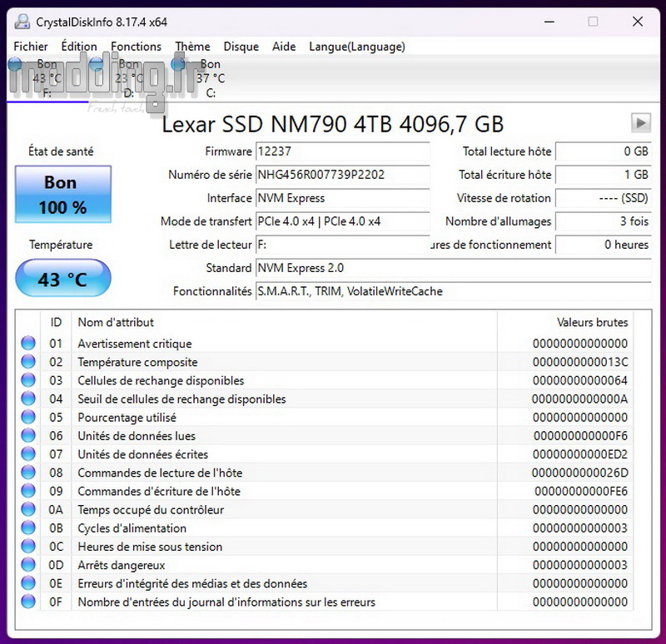Open the Aide menu

284,47
